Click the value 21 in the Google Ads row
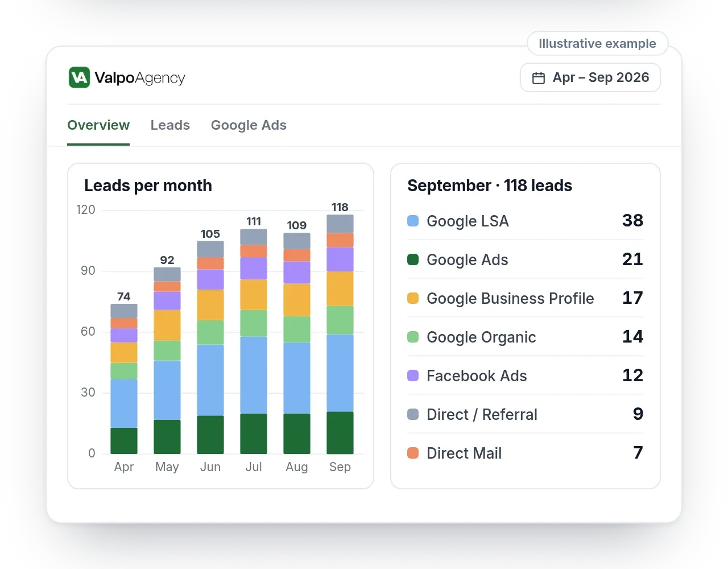The height and width of the screenshot is (569, 728). click(632, 259)
